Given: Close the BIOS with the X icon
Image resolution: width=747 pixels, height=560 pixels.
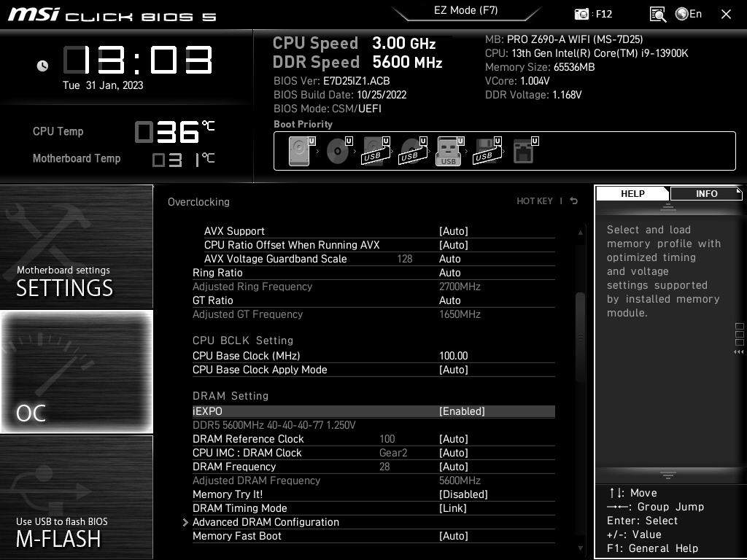Looking at the screenshot, I should tap(726, 15).
